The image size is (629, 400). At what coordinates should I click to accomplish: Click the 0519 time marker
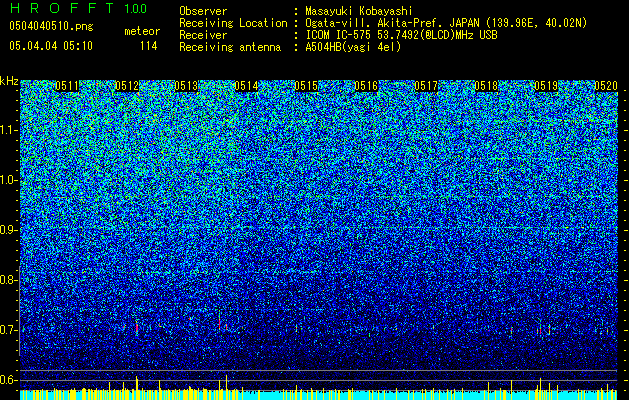(x=546, y=86)
